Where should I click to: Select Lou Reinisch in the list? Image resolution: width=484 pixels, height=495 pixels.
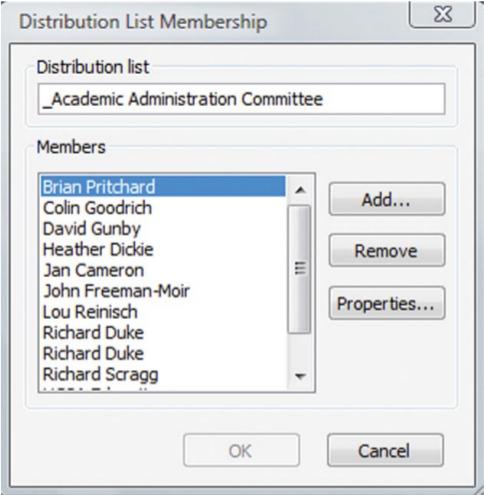163,312
